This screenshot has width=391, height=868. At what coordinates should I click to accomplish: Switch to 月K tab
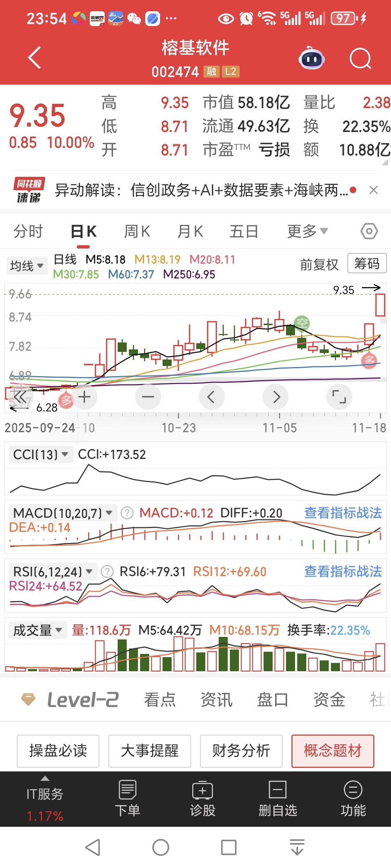[x=190, y=231]
